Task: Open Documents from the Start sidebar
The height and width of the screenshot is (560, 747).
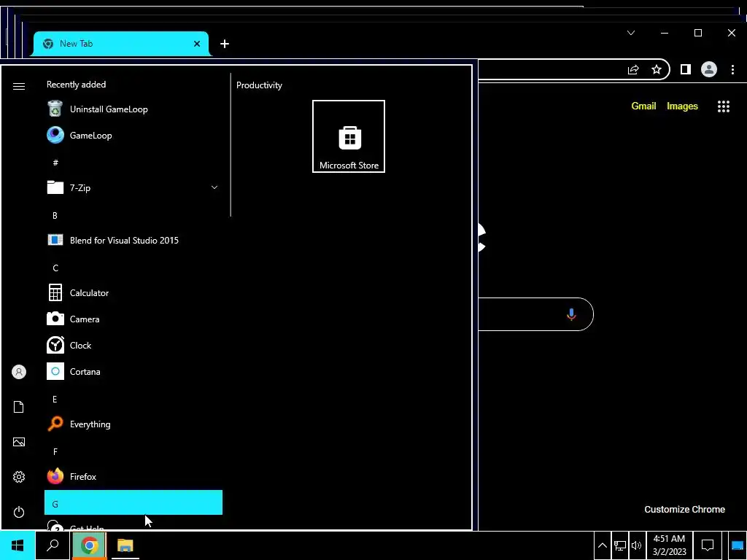Action: tap(18, 407)
